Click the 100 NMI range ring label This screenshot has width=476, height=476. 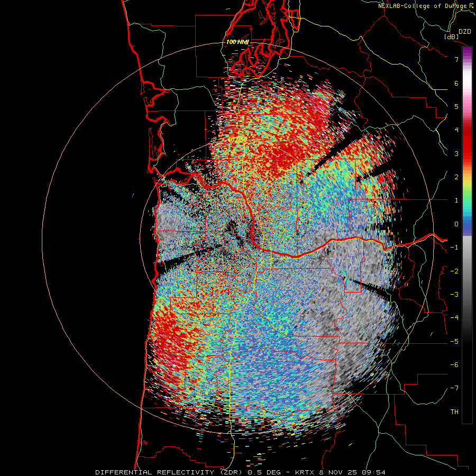point(237,42)
